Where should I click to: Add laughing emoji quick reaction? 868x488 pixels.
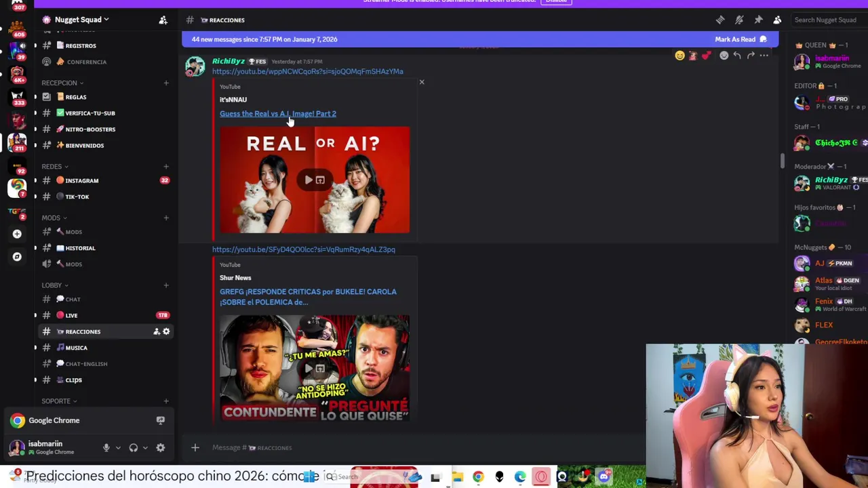679,56
